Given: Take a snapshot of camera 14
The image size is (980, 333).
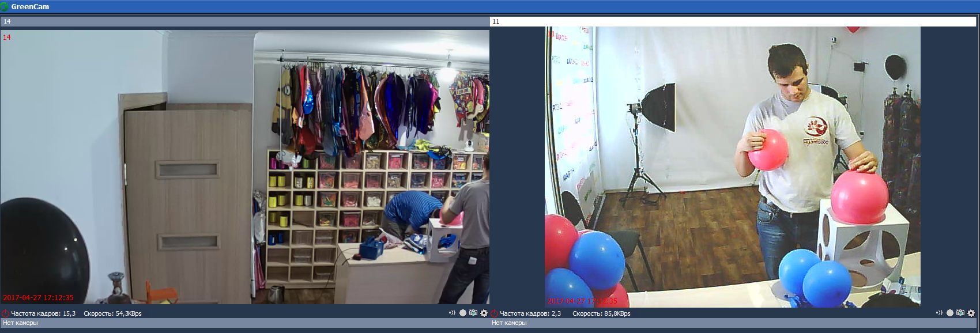Looking at the screenshot, I should [473, 313].
